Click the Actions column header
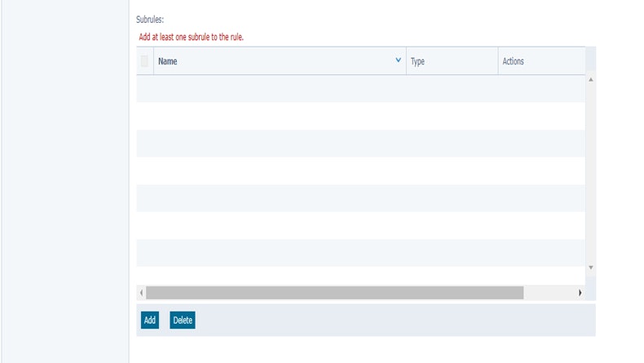Image resolution: width=644 pixels, height=363 pixels. [513, 61]
